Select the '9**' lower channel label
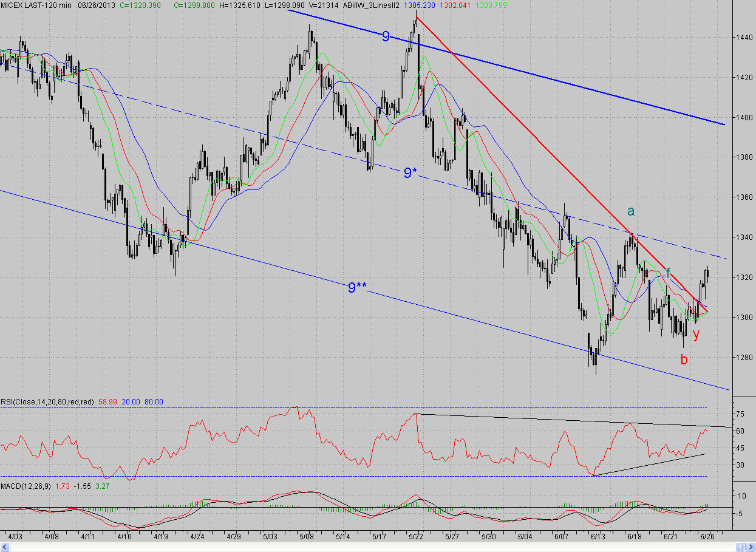The width and height of the screenshot is (756, 552). (x=357, y=288)
